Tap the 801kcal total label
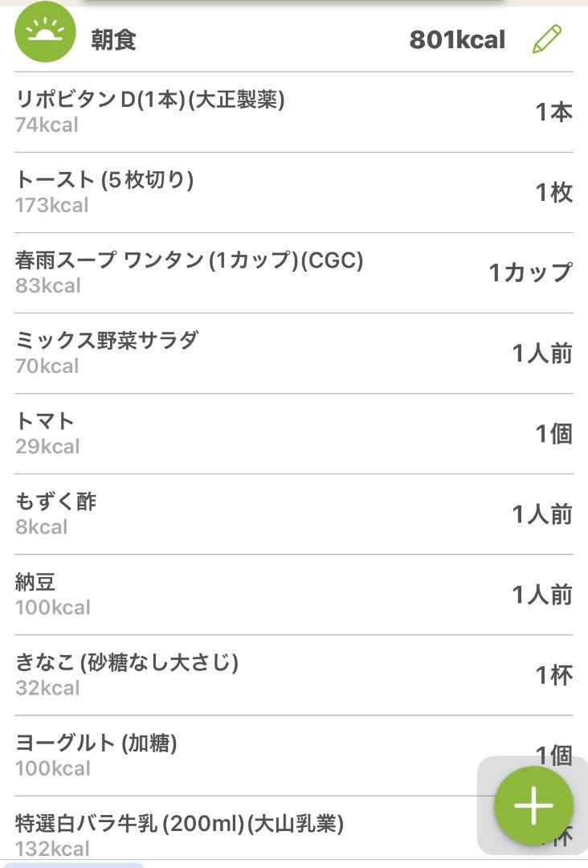Screen dimensions: 588x868 457,40
